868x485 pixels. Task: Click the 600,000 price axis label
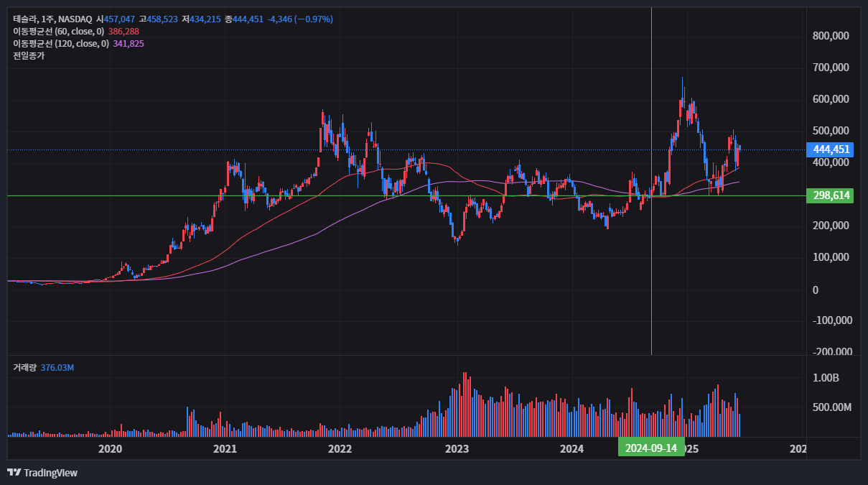point(831,99)
